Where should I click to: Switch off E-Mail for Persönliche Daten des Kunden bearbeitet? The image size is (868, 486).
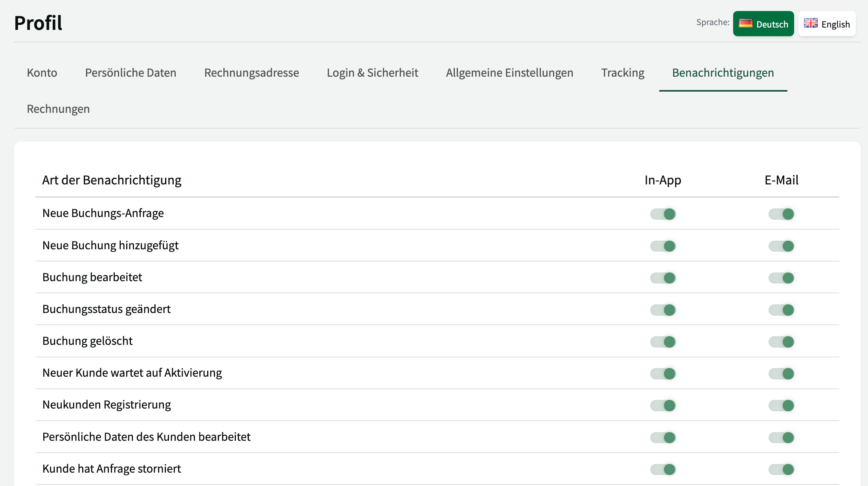[781, 437]
